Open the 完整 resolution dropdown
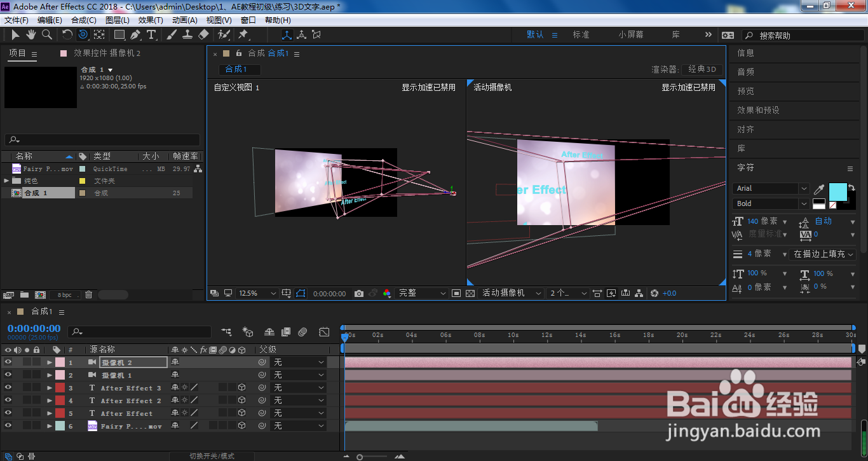Viewport: 868px width, 461px height. pos(421,293)
